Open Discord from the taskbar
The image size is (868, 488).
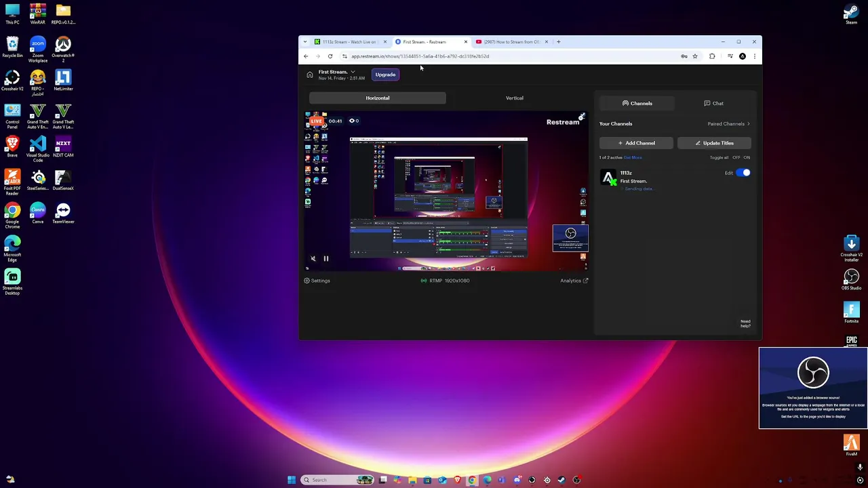(x=517, y=480)
